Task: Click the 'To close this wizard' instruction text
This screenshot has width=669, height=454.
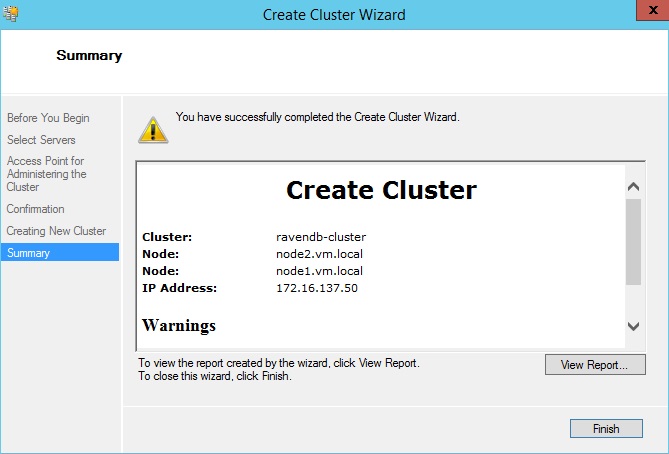Action: [x=215, y=376]
